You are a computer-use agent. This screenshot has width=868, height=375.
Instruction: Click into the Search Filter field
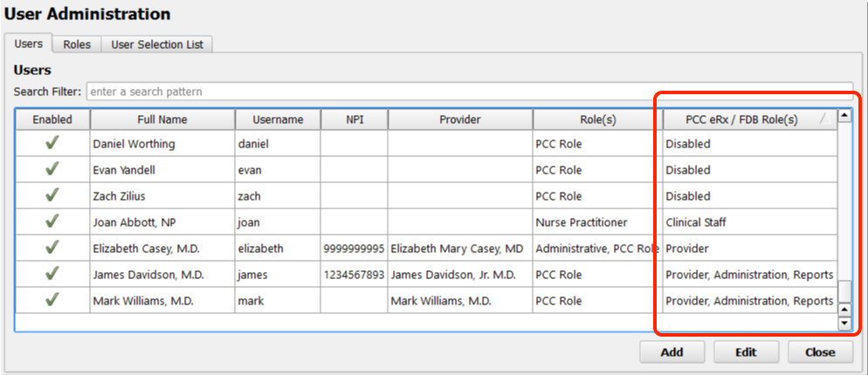coord(469,92)
